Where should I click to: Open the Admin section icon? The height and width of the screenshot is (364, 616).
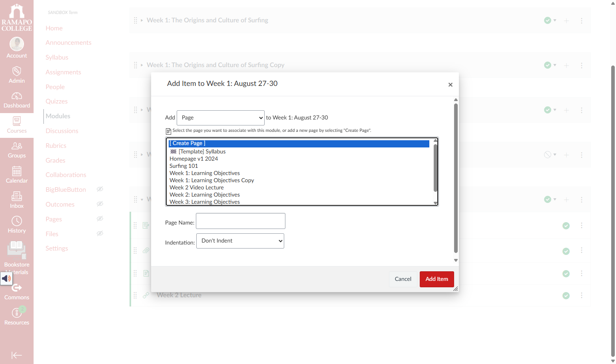pos(17,75)
